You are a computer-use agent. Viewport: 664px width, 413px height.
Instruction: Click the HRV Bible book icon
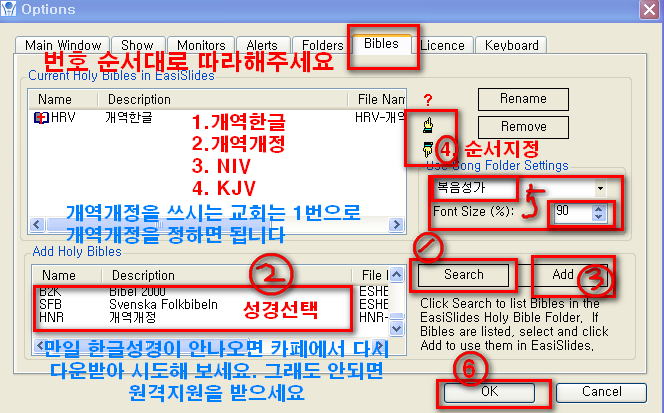click(41, 117)
